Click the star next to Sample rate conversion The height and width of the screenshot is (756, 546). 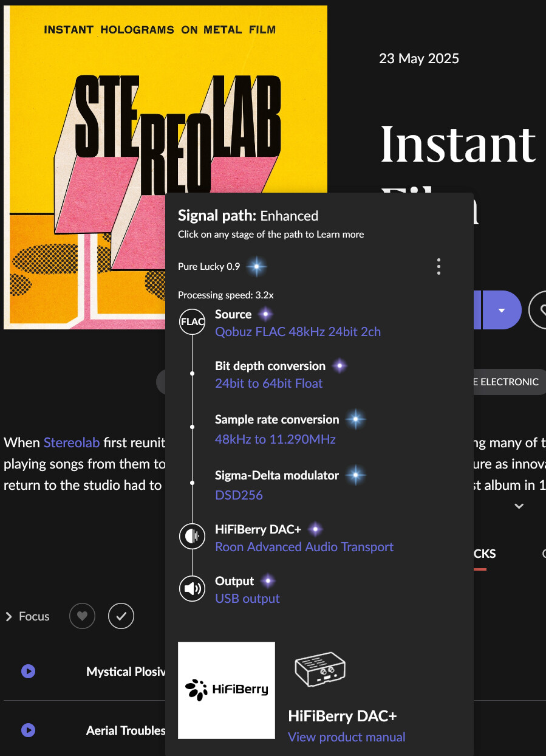click(x=356, y=419)
